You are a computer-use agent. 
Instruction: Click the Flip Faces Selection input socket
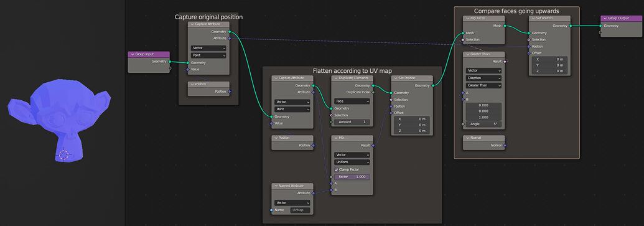tap(463, 40)
